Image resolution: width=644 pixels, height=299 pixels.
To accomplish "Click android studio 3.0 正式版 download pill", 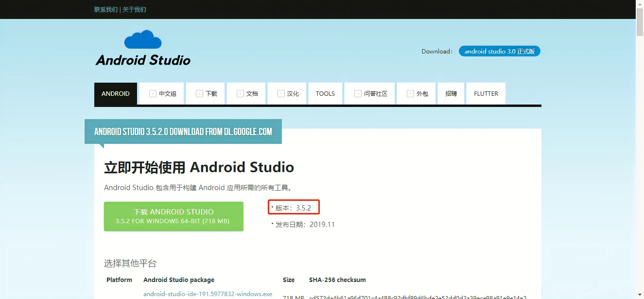I will [500, 51].
